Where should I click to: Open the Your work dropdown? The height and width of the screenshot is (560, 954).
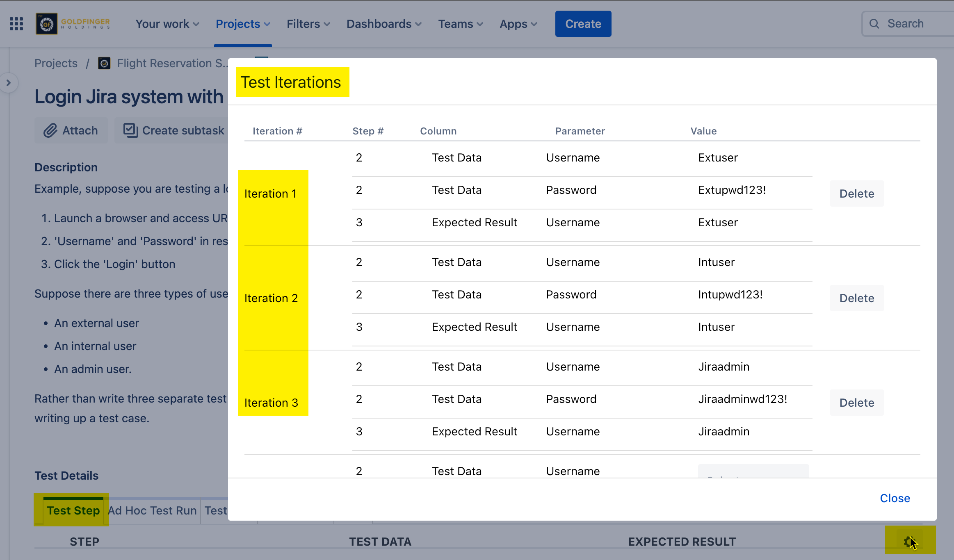(x=167, y=24)
